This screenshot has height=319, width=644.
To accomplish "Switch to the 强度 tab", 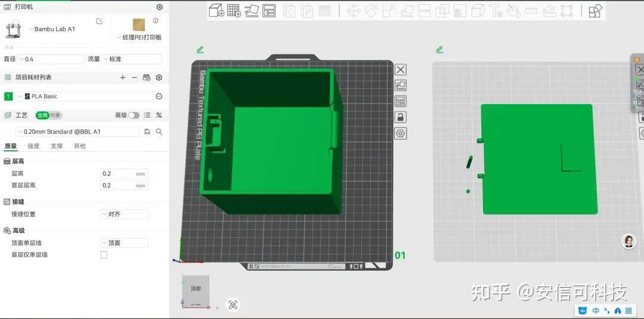I will pos(33,146).
